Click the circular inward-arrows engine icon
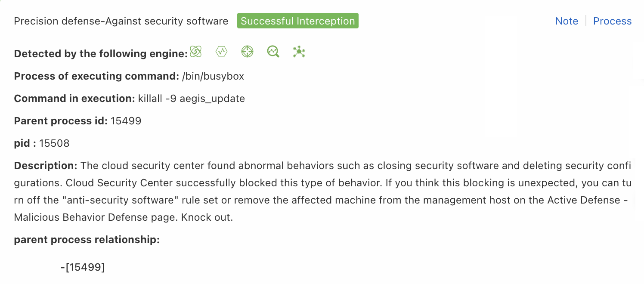 (247, 52)
